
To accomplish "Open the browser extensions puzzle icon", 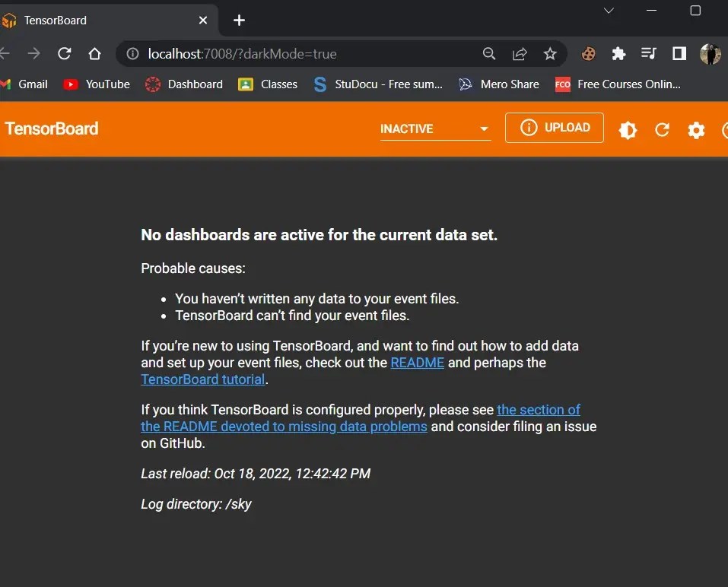I will tap(618, 53).
